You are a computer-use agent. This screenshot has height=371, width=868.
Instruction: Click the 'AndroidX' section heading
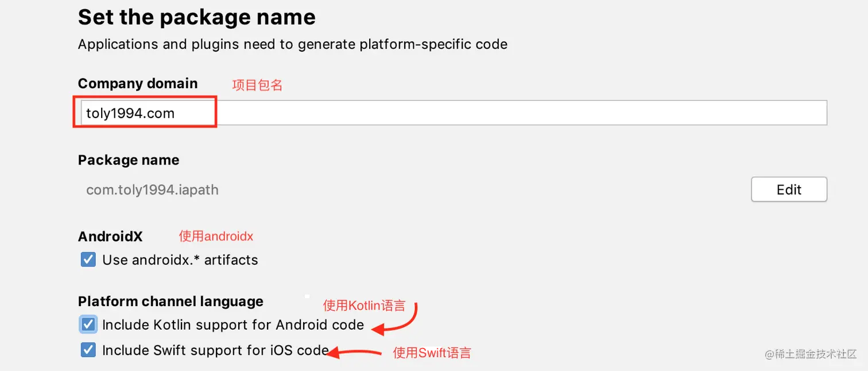(x=110, y=236)
